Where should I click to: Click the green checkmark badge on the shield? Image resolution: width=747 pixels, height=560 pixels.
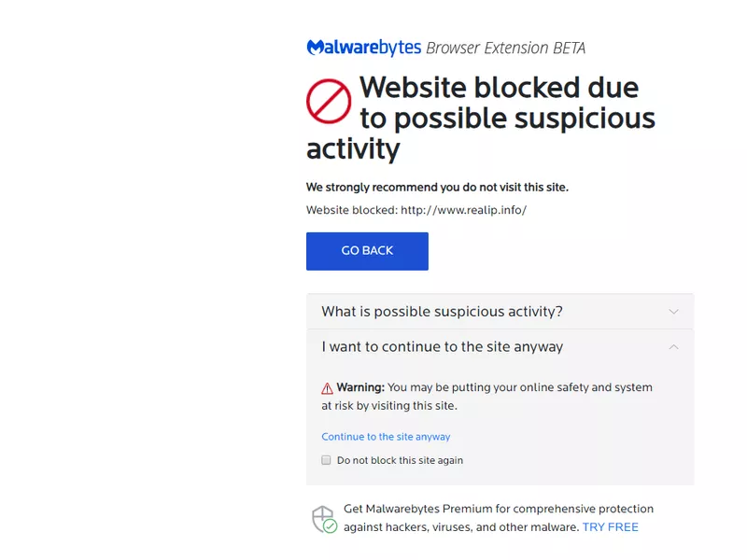click(x=331, y=525)
